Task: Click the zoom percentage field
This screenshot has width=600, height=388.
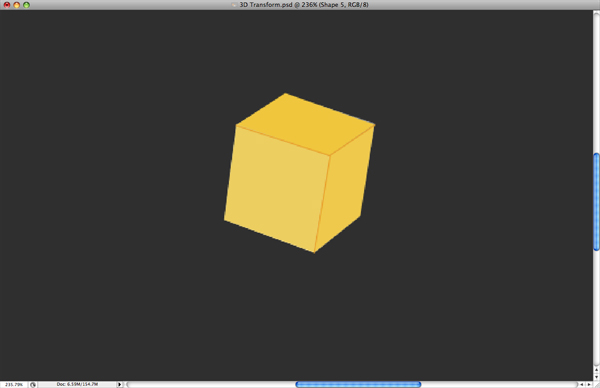Action: click(14, 385)
